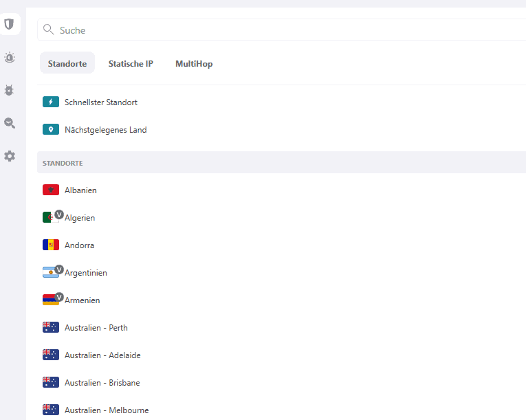This screenshot has width=526, height=420.
Task: Open the VPN shield sidebar icon
Action: 10,24
